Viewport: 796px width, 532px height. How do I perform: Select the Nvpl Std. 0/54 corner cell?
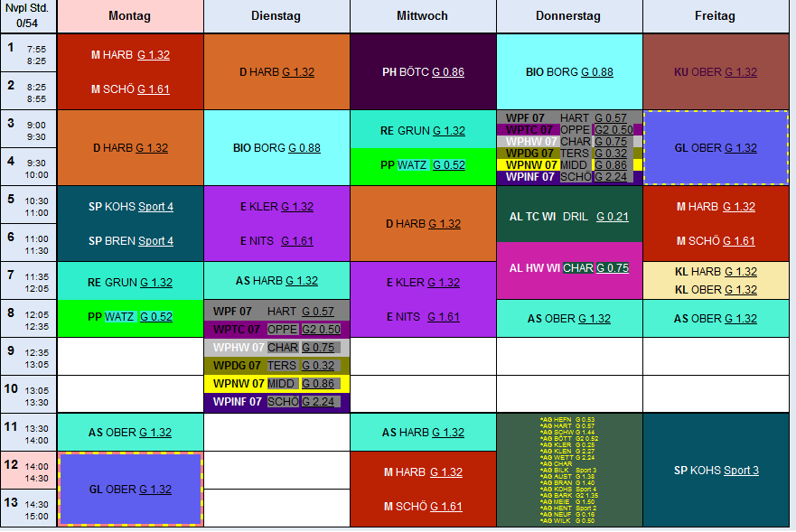[x=28, y=15]
